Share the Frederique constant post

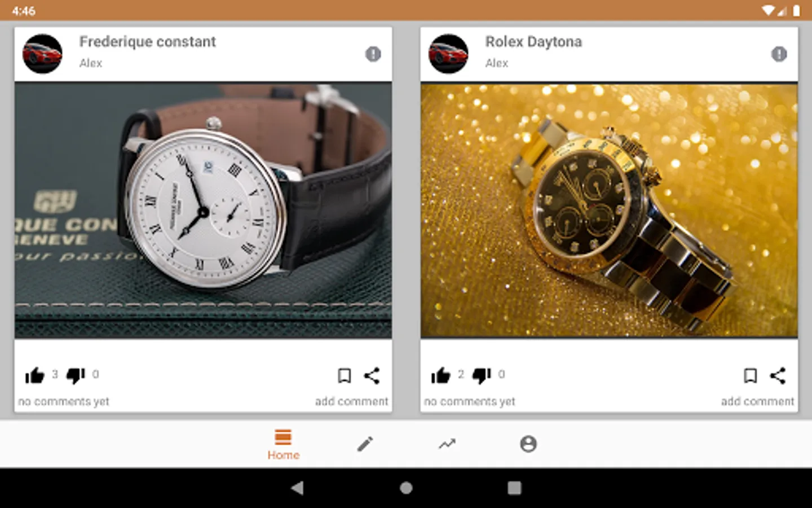click(x=372, y=375)
